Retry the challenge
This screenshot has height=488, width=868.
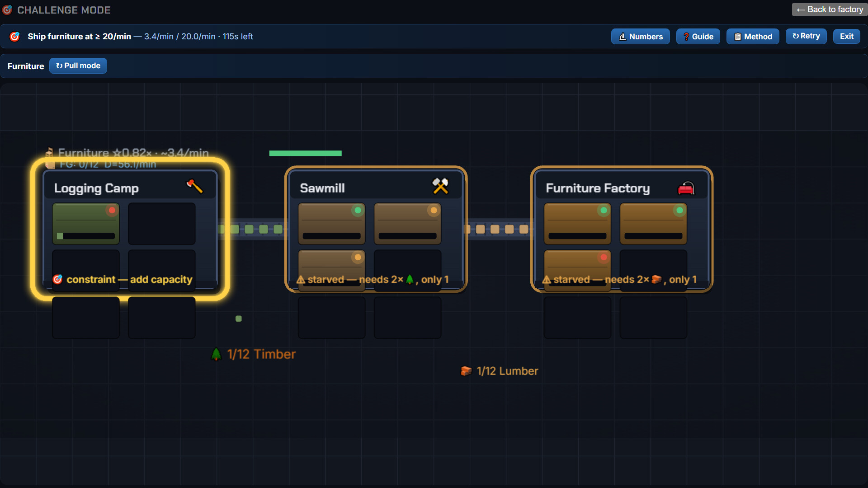point(806,36)
